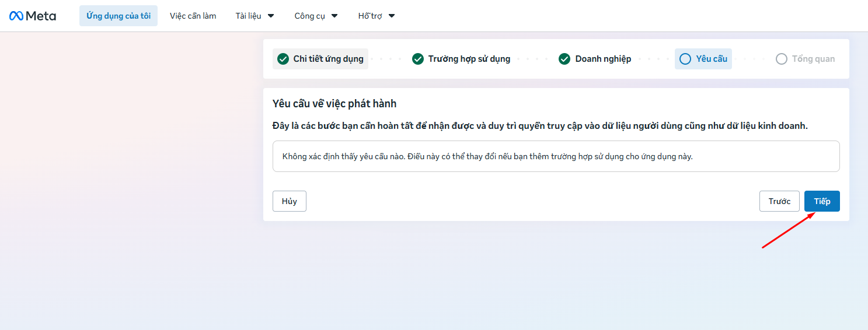The width and height of the screenshot is (868, 330).
Task: Expand the Công cụ dropdown menu
Action: pyautogui.click(x=316, y=16)
